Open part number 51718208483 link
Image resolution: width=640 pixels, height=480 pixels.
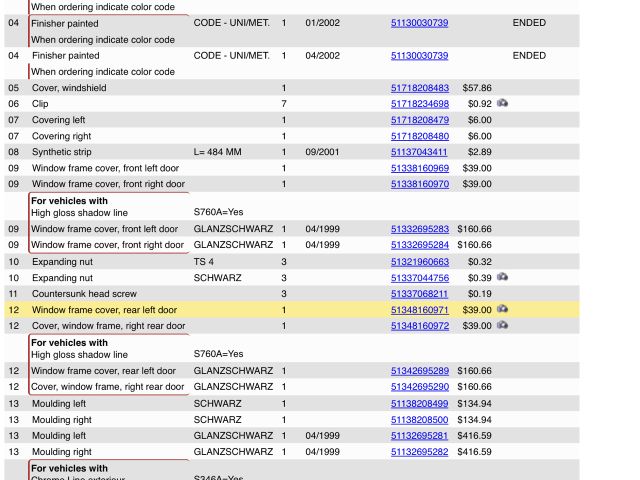(419, 88)
